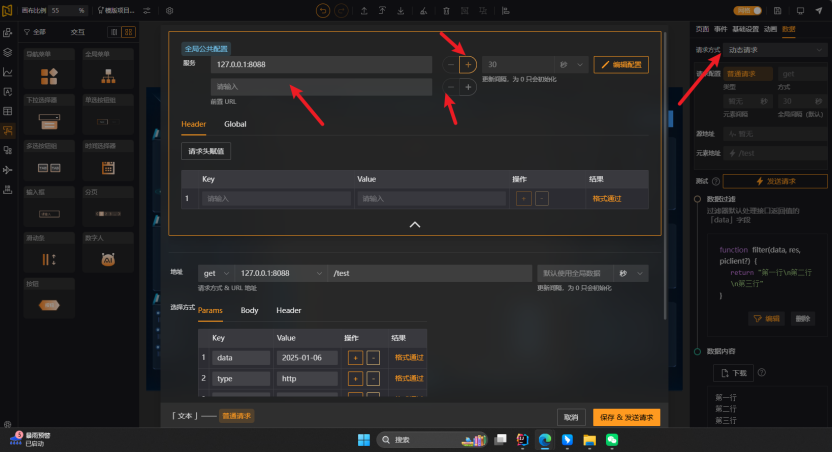Click the 删除 button in the filter box
The image size is (832, 452).
(802, 319)
